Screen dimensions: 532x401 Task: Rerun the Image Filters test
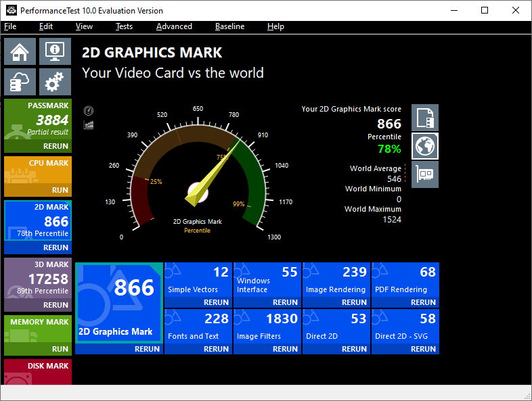tap(267, 349)
